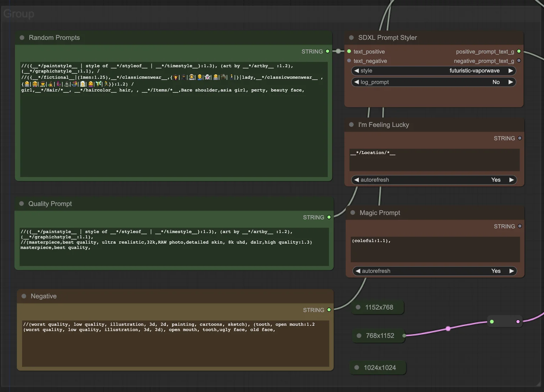
Task: Click the text_positive input connector
Action: (349, 51)
